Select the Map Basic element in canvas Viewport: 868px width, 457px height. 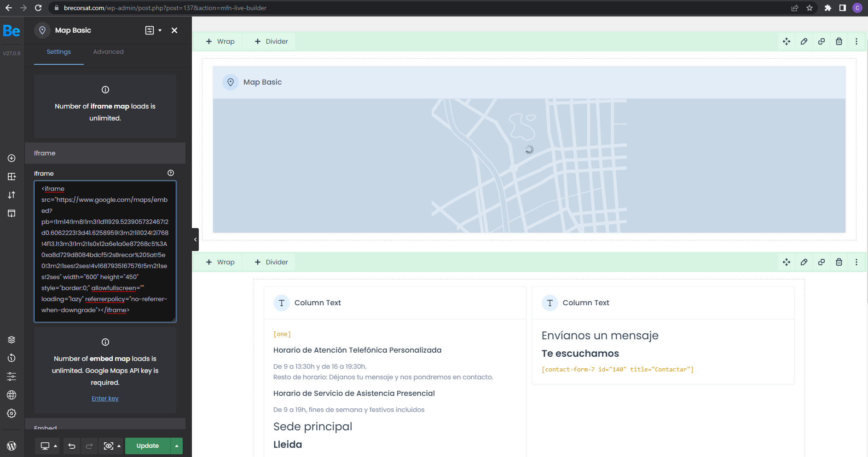(x=529, y=82)
